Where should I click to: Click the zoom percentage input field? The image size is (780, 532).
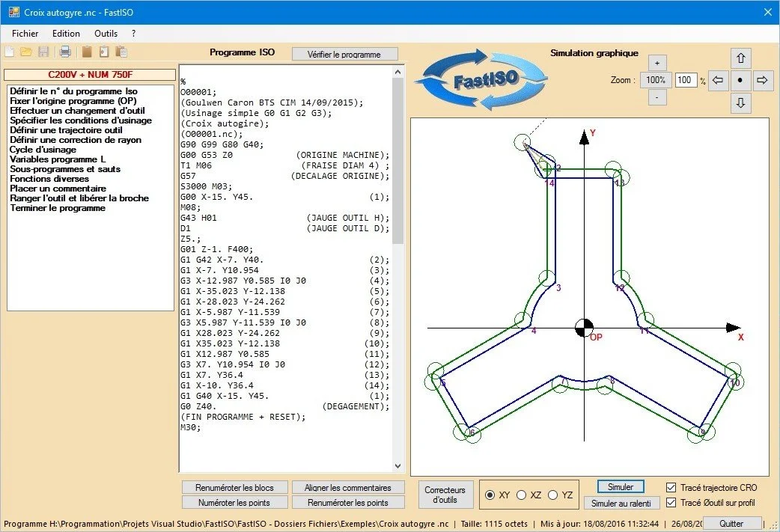[x=686, y=79]
